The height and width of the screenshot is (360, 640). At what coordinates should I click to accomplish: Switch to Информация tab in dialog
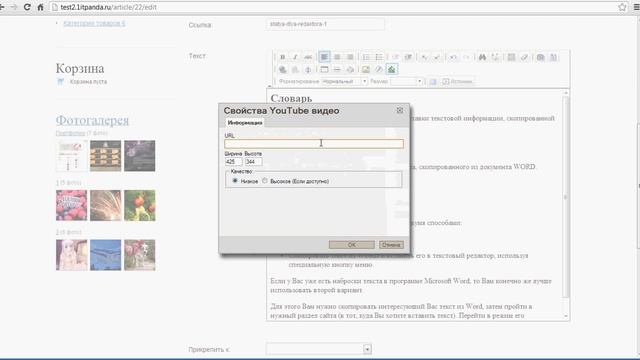245,122
